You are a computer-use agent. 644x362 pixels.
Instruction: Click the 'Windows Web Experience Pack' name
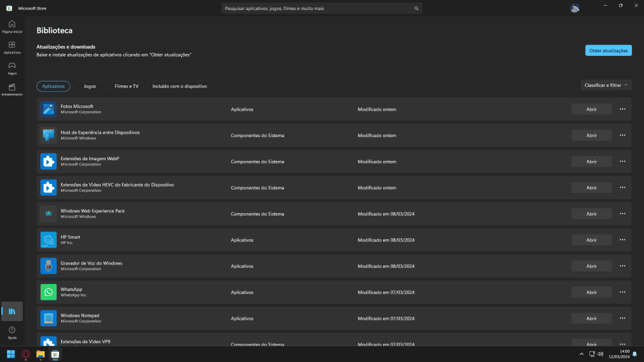(92, 211)
